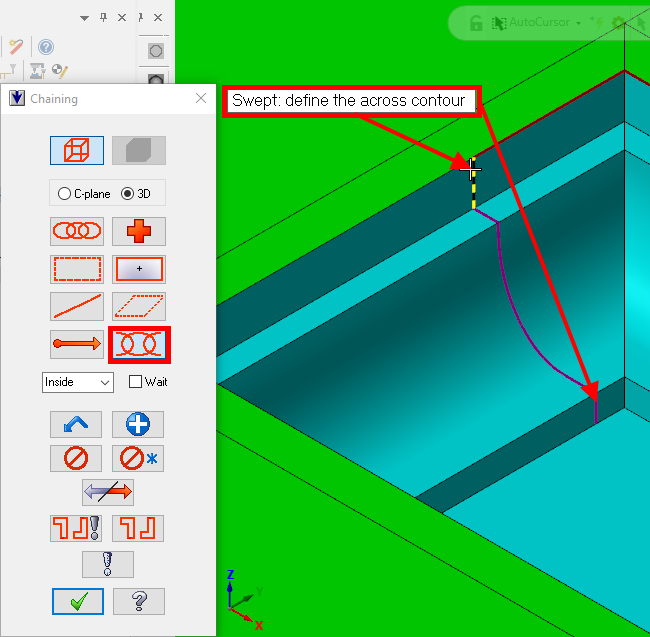This screenshot has height=637, width=650.
Task: Pin the panel with pushpin icon
Action: [104, 17]
